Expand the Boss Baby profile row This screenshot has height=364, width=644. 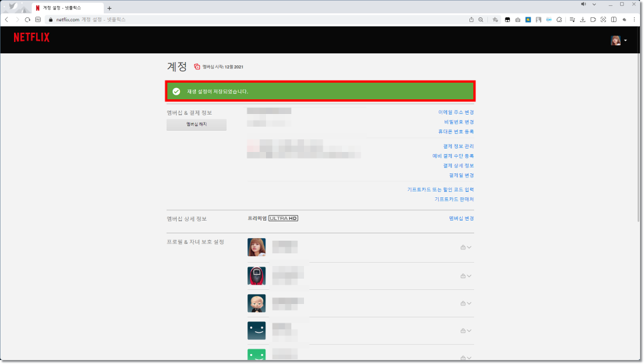pyautogui.click(x=469, y=303)
